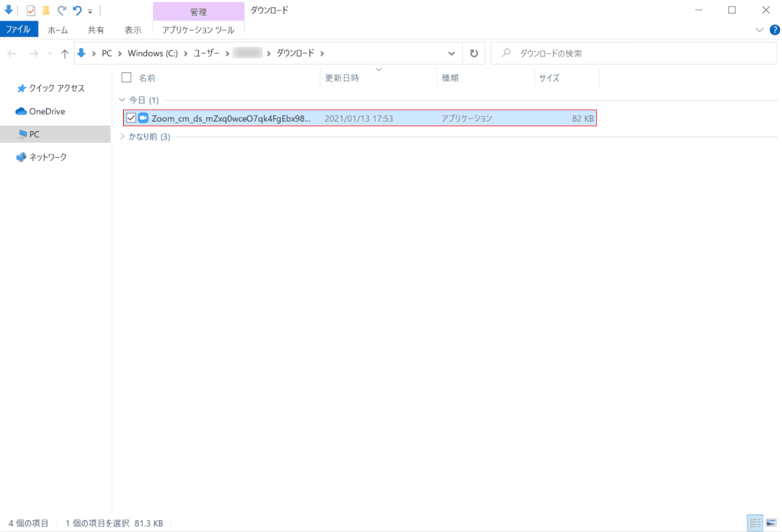This screenshot has width=782, height=532.
Task: Collapse the 今日 (1) group
Action: click(x=122, y=100)
